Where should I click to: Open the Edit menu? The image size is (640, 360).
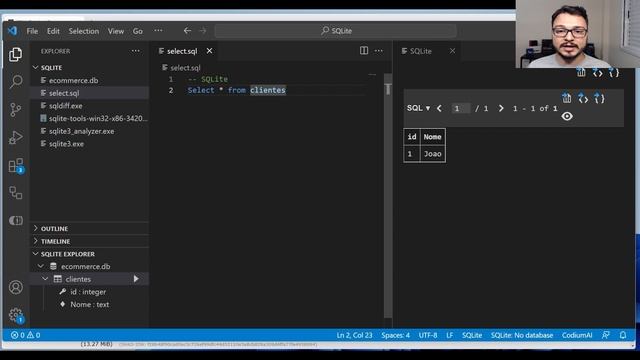coord(53,31)
